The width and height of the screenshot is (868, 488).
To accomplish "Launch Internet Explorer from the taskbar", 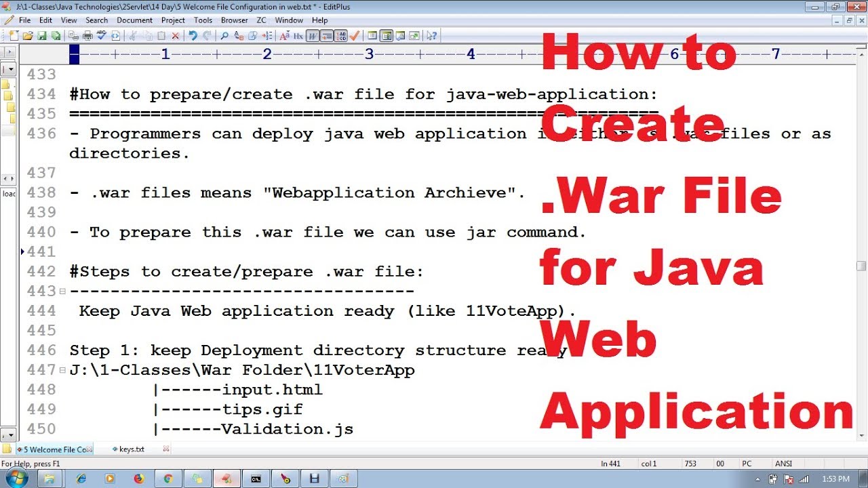I will [81, 479].
